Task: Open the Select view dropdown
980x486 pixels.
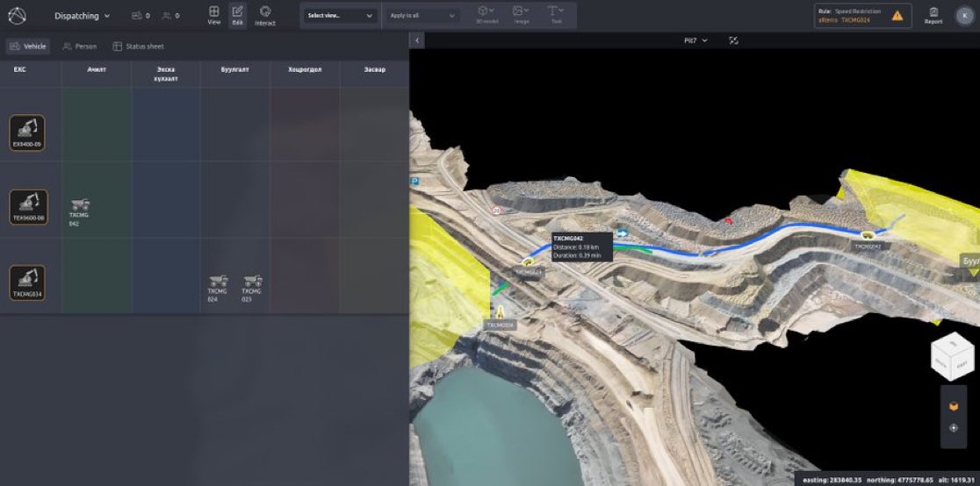Action: (x=341, y=16)
